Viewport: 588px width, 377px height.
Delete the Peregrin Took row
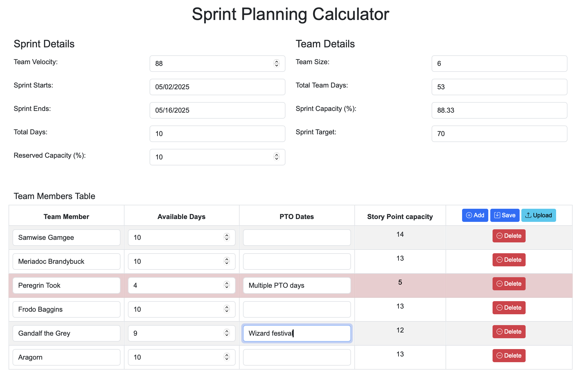(509, 284)
